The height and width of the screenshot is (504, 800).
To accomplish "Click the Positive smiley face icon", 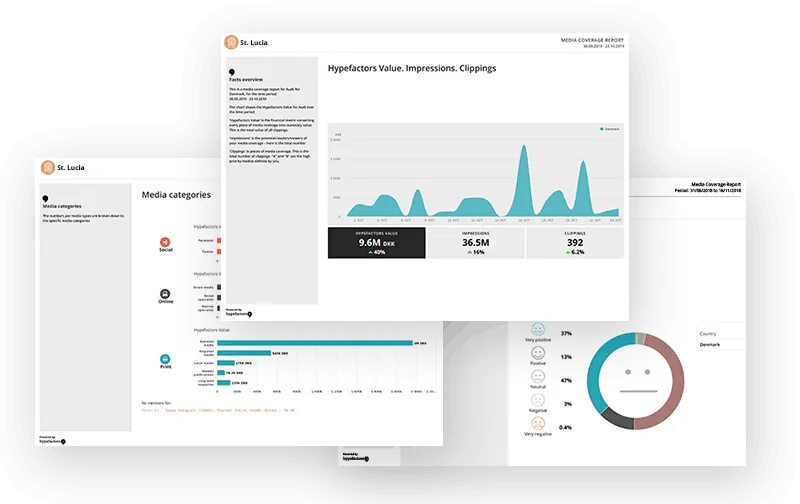I will (x=538, y=353).
